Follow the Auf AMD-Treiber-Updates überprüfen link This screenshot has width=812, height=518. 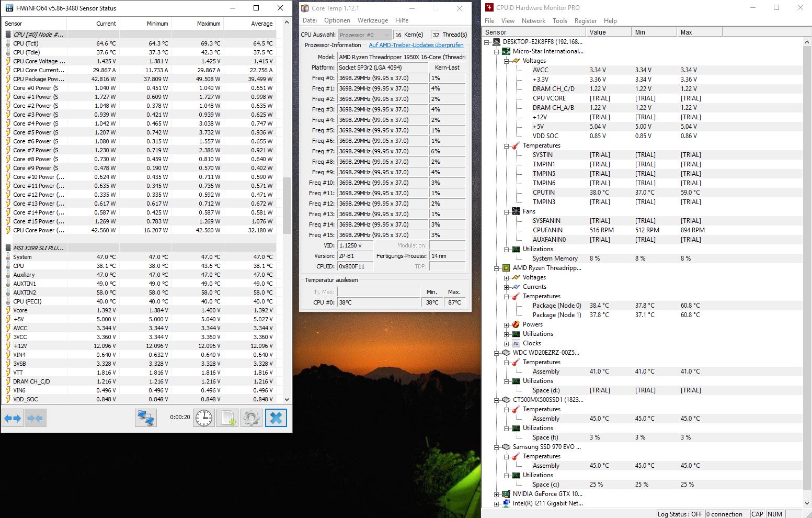pyautogui.click(x=416, y=45)
